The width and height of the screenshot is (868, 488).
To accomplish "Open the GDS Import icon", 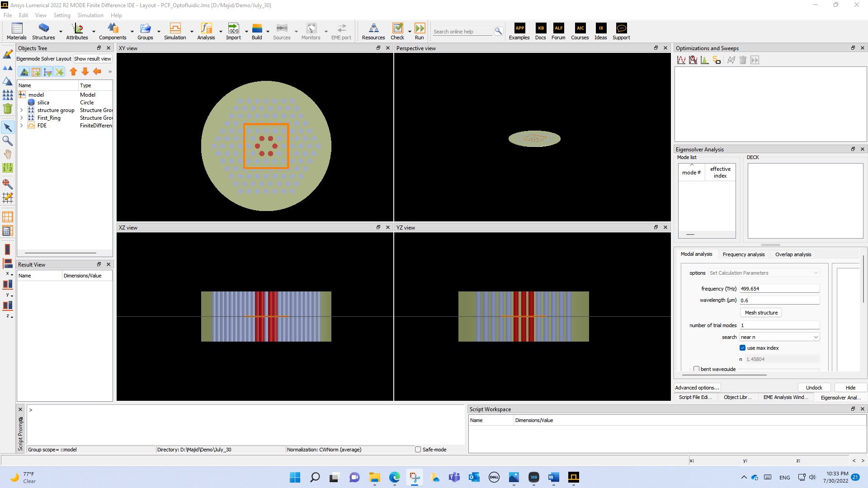I will pos(233,28).
